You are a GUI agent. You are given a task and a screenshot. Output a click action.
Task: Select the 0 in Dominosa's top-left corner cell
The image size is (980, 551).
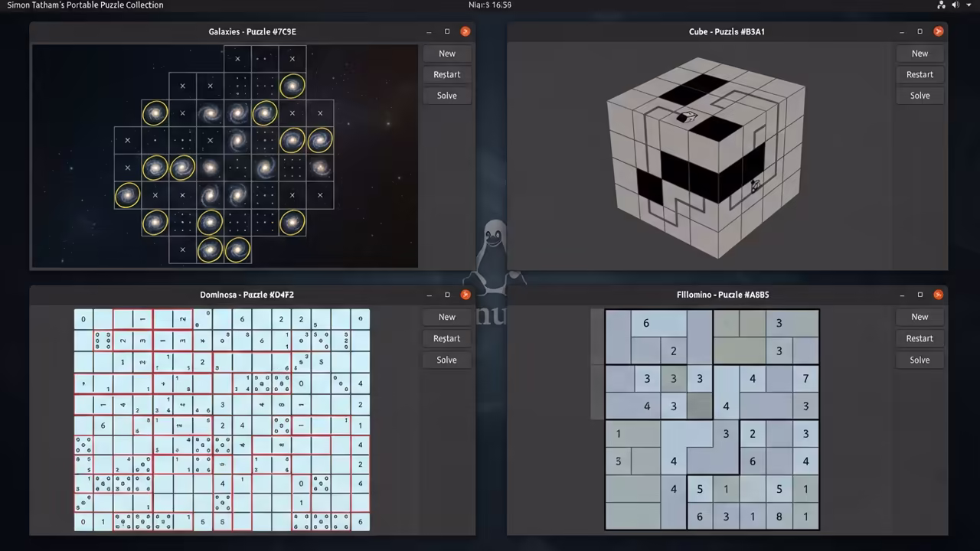(83, 319)
